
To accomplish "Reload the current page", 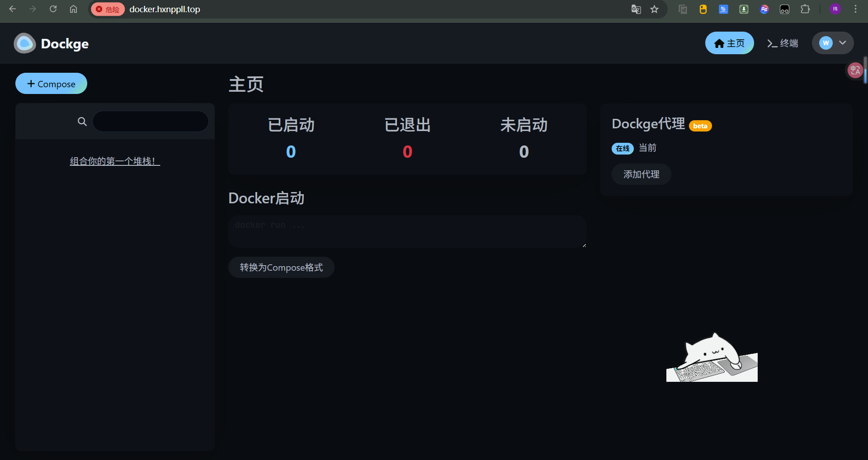I will 53,9.
